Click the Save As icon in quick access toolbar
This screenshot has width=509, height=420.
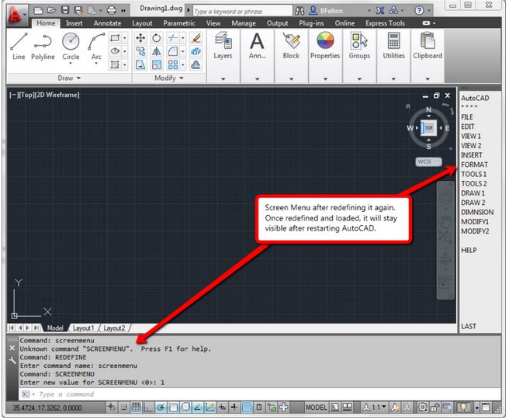point(78,10)
